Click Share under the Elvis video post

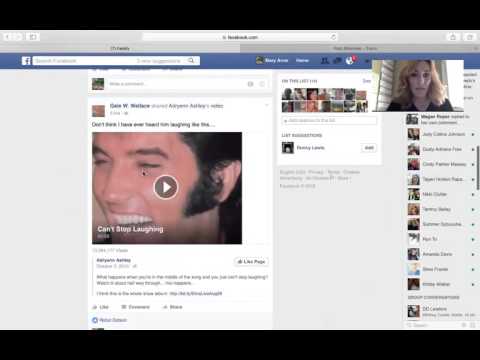point(173,307)
